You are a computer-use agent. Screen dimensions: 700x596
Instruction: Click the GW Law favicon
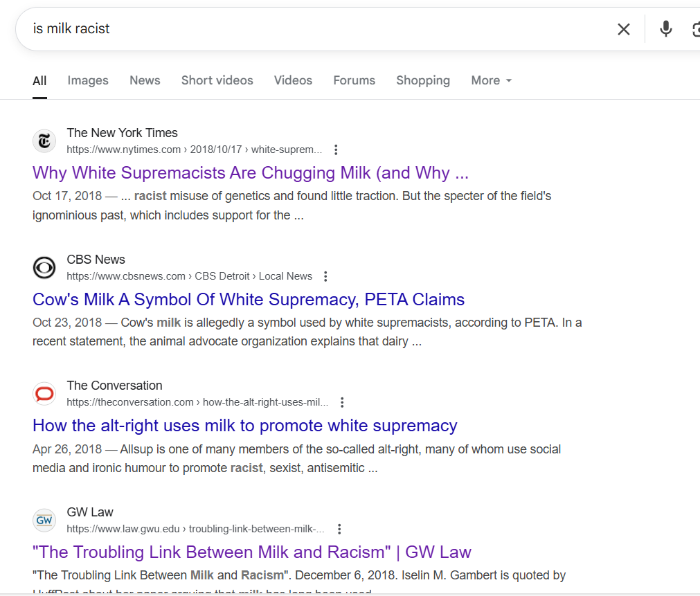pyautogui.click(x=44, y=521)
